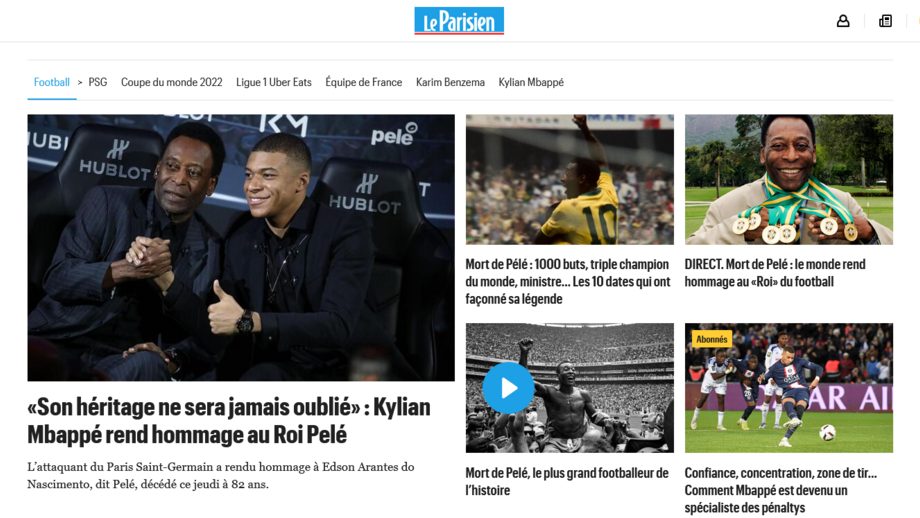Open 'le plus grand footballeur de l'histoire' article
920x518 pixels.
[x=567, y=482]
